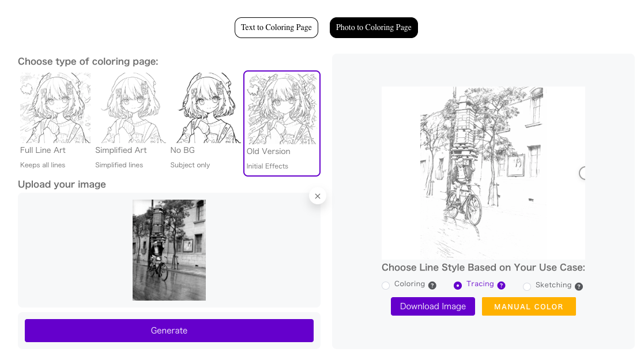Click the uploaded bicycle photo preview
The width and height of the screenshot is (644, 356).
click(169, 250)
